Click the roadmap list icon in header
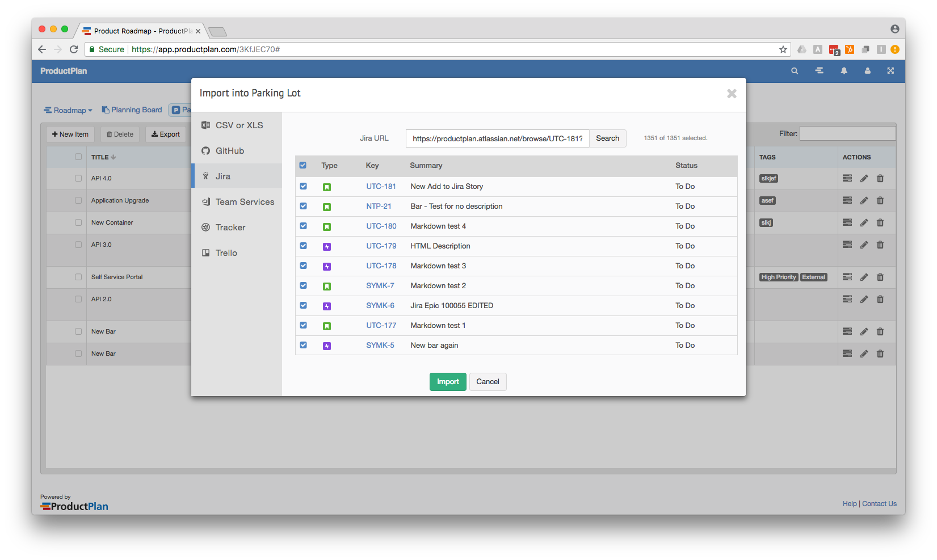Screen dimensions: 937x560 click(820, 71)
